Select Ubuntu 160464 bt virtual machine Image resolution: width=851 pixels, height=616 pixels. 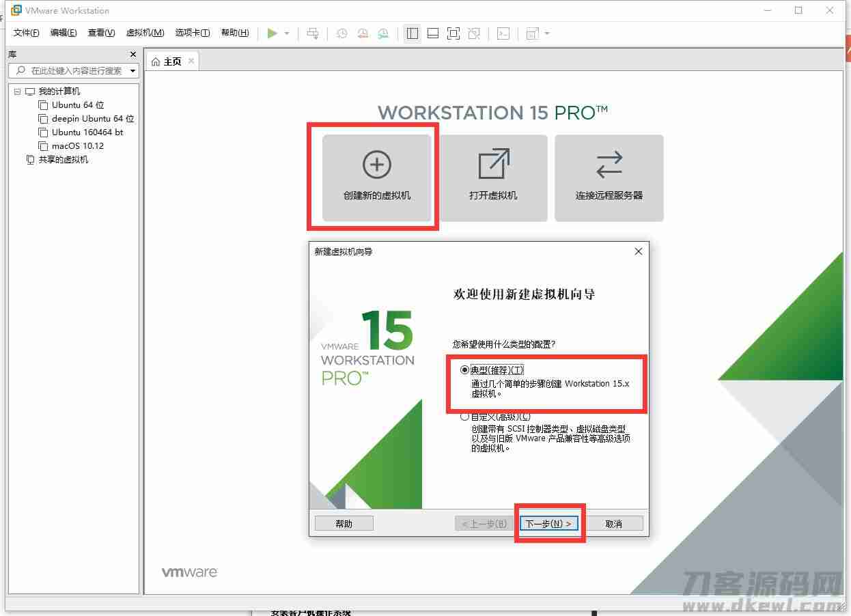(87, 132)
